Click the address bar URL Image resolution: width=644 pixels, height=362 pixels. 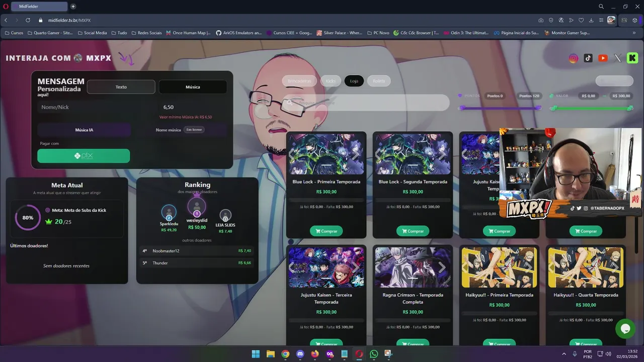(69, 20)
